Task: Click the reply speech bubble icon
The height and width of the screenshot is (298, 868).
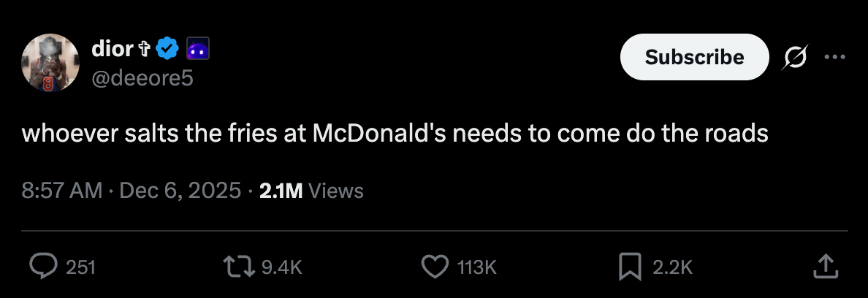Action: 44,267
